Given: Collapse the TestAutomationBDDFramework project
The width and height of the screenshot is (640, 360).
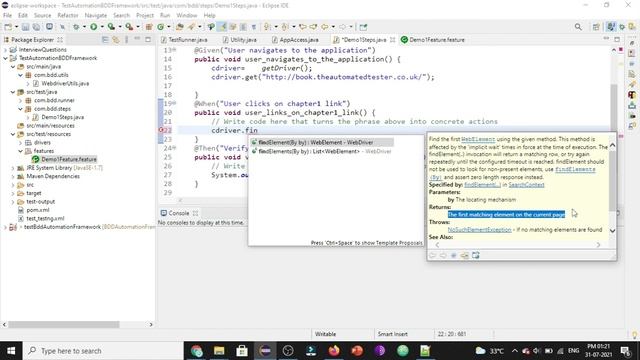Looking at the screenshot, I should click(5, 58).
